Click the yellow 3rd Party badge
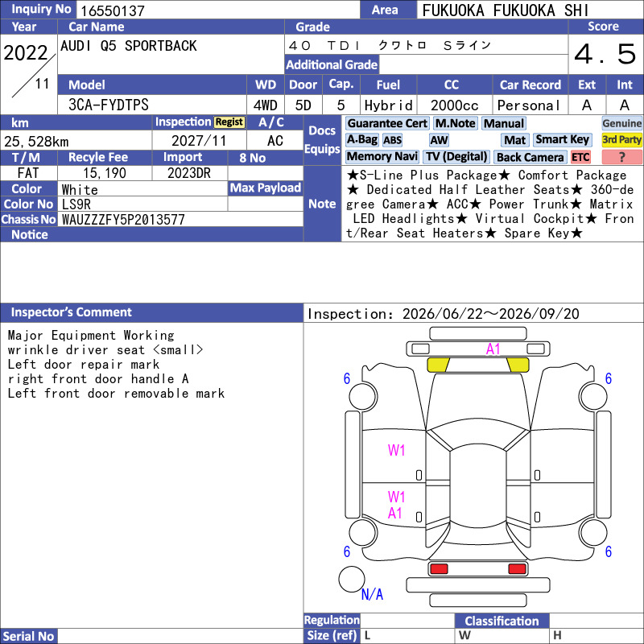Image resolution: width=644 pixels, height=644 pixels. [621, 139]
